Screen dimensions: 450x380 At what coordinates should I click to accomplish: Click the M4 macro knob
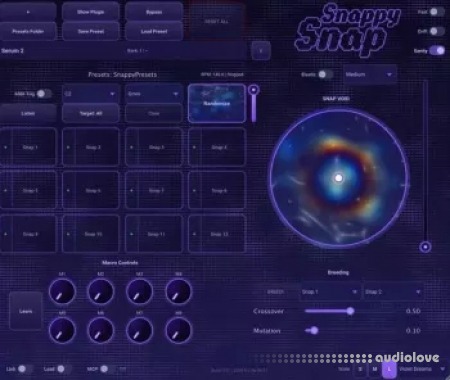point(178,292)
